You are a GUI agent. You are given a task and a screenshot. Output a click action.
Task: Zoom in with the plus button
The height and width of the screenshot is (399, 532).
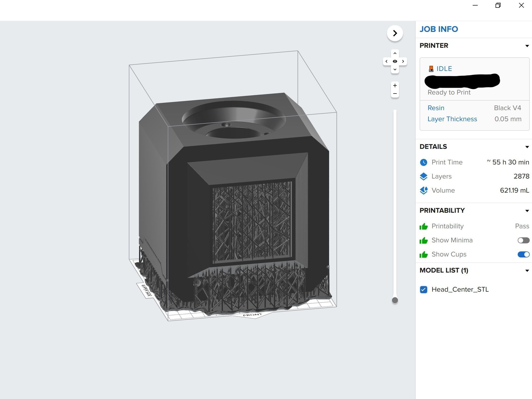click(395, 85)
